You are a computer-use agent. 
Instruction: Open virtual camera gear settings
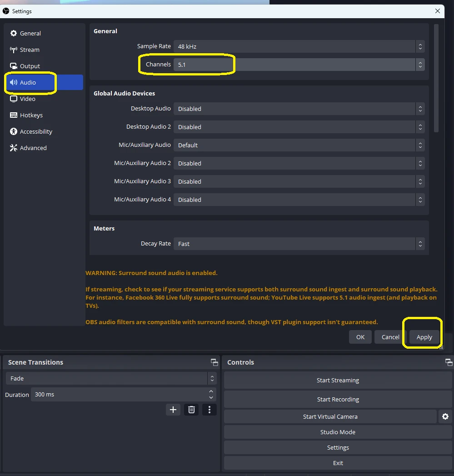pyautogui.click(x=445, y=416)
